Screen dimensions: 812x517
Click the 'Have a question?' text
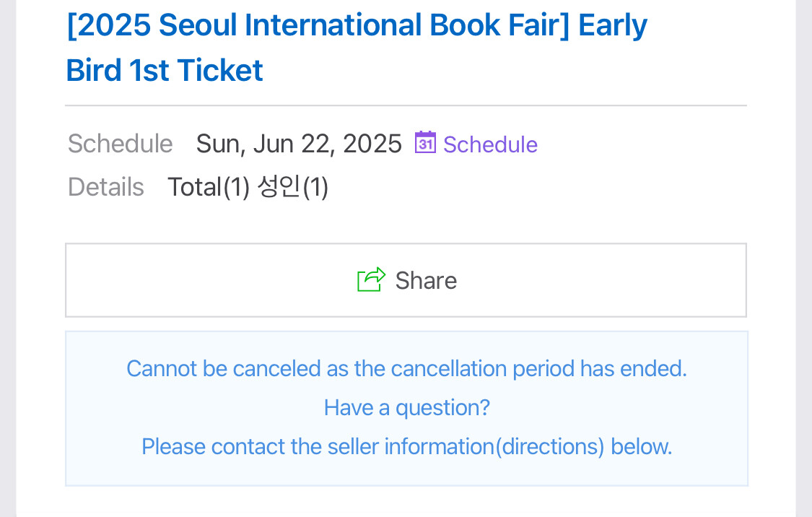click(406, 408)
